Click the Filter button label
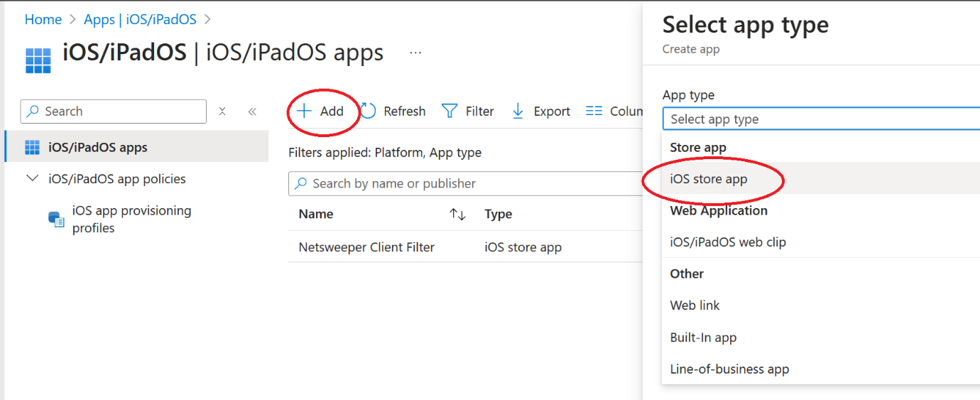The height and width of the screenshot is (400, 980). 480,112
